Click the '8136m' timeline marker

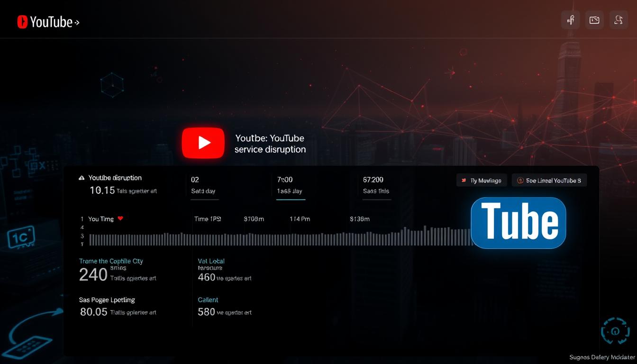(x=359, y=219)
